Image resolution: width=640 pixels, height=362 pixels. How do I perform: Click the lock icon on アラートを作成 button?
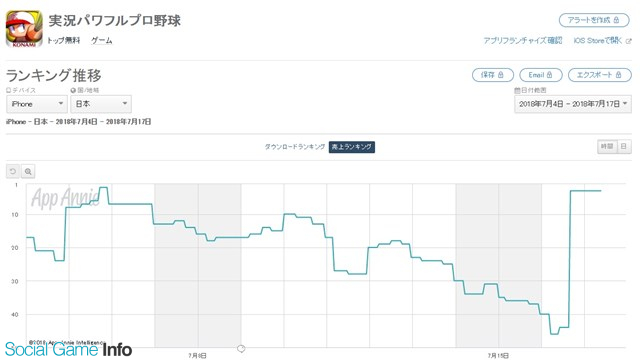point(616,20)
